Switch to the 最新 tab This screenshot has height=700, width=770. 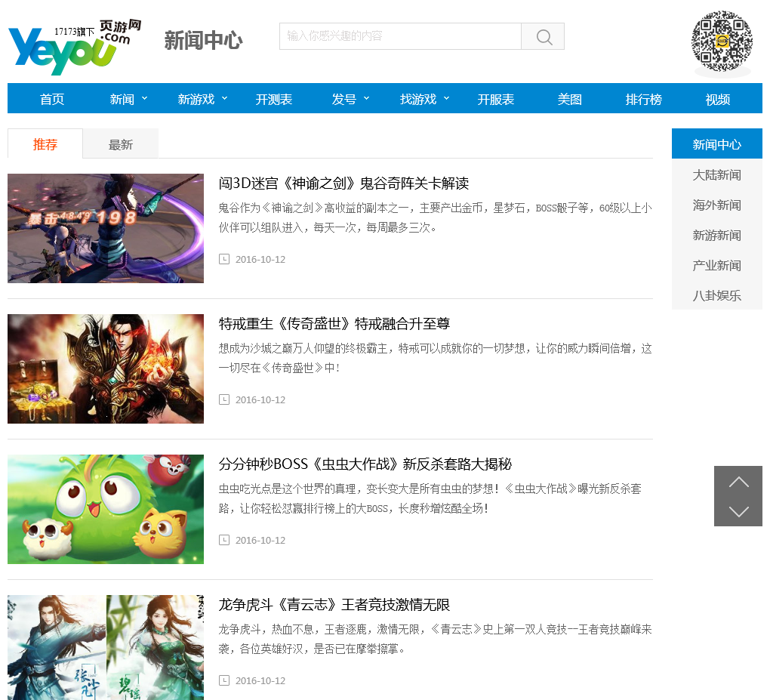point(120,144)
